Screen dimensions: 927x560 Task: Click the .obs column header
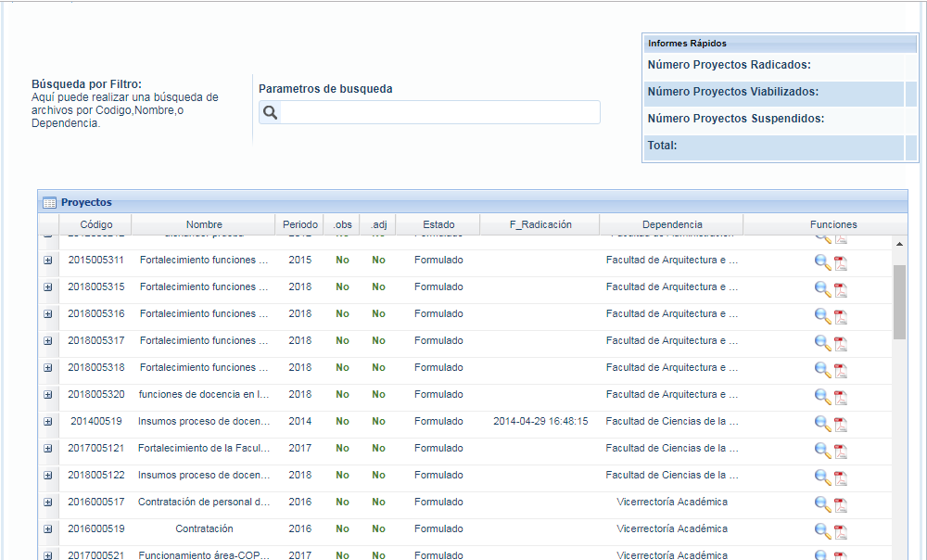tap(342, 224)
